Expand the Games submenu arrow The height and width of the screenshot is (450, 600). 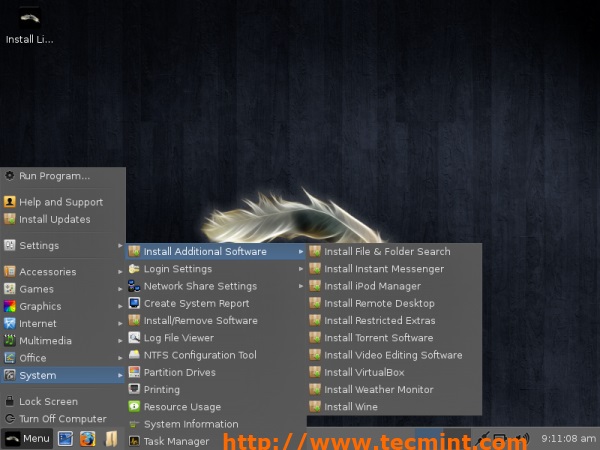pos(120,289)
